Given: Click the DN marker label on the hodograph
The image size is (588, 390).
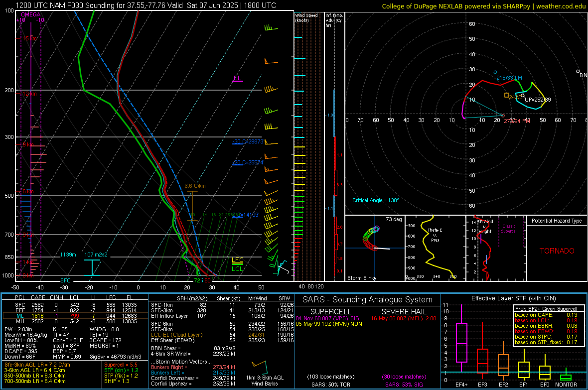Looking at the screenshot, I should [583, 75].
